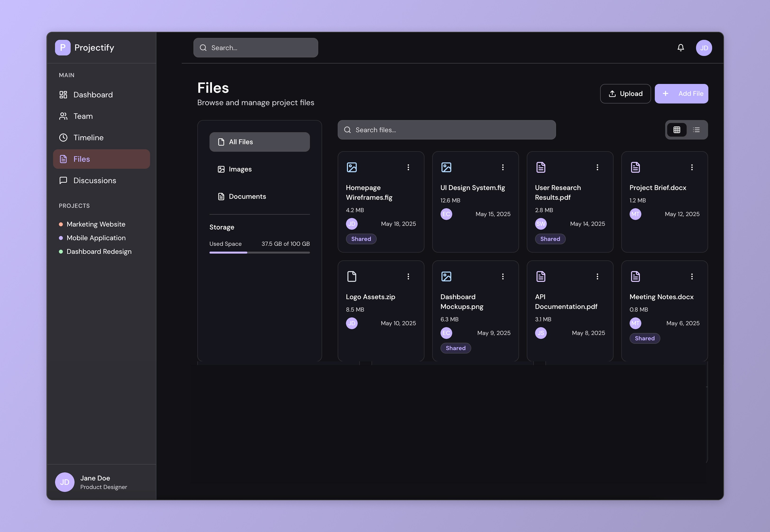Click Shared badge on Homepage Wireframes.fig
This screenshot has height=532, width=770.
point(361,239)
